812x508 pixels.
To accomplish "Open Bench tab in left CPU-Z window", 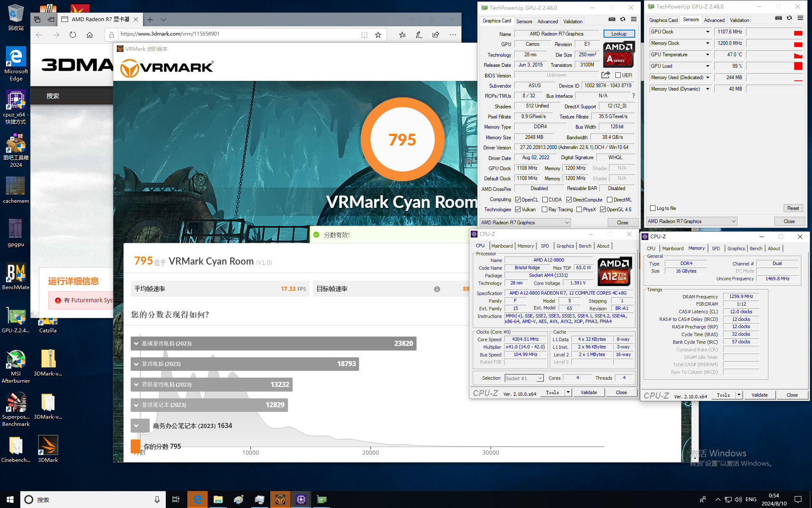I will tap(585, 246).
